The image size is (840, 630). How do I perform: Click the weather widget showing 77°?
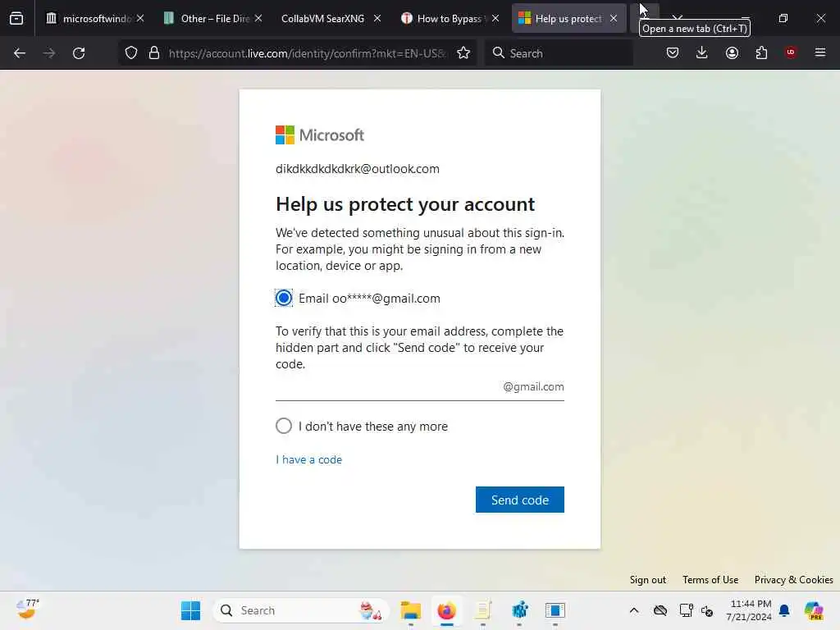pos(27,609)
